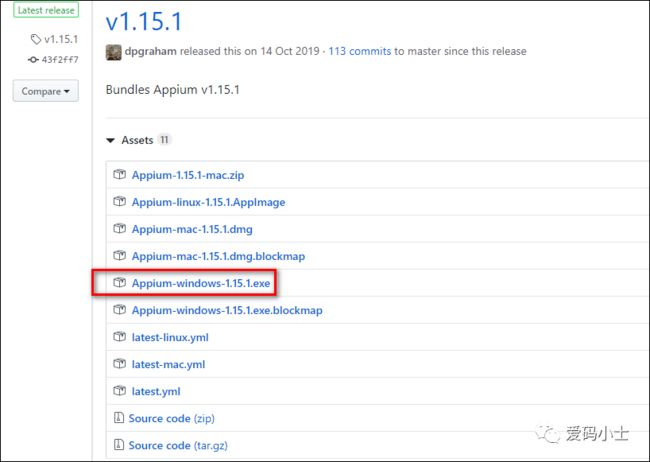
Task: Download Appium-mac-1.15.1.dmg.blockmap
Action: (x=218, y=256)
